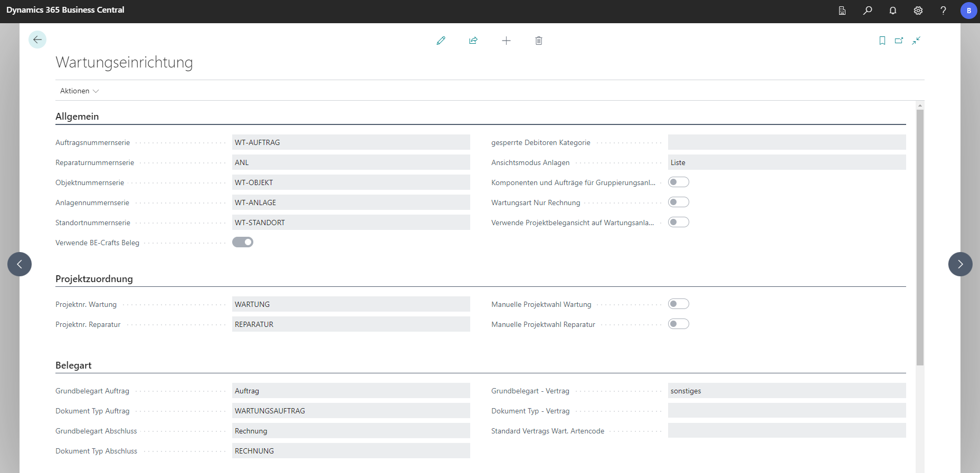Open help question mark icon
This screenshot has width=980, height=473.
(x=943, y=11)
